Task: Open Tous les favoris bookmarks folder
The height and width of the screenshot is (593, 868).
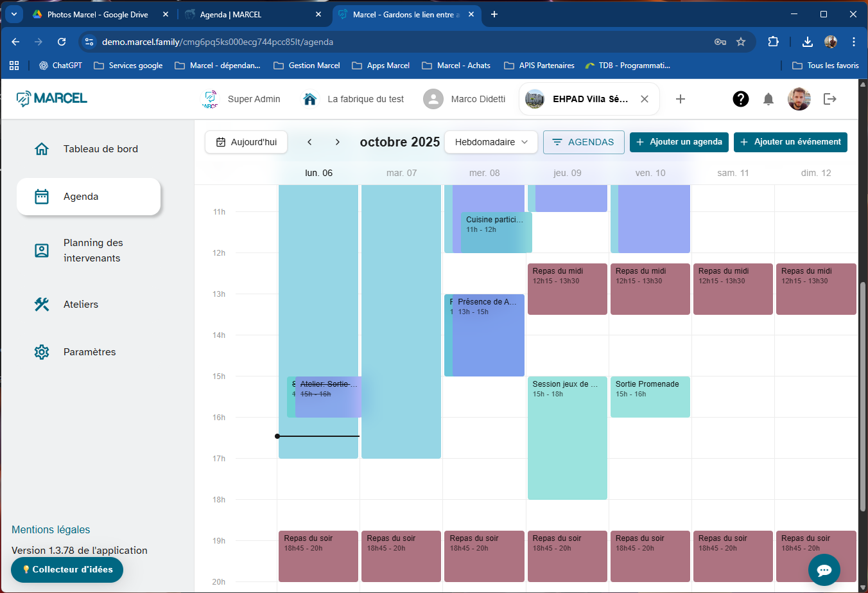Action: pos(826,66)
